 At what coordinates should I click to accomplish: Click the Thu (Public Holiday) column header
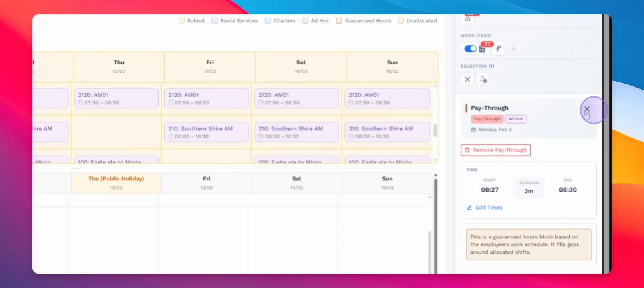click(116, 183)
